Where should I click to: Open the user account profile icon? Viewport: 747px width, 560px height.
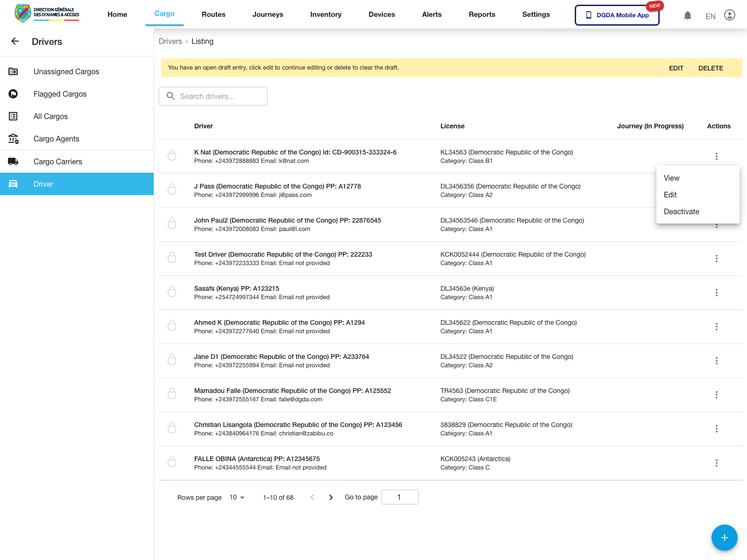[729, 15]
